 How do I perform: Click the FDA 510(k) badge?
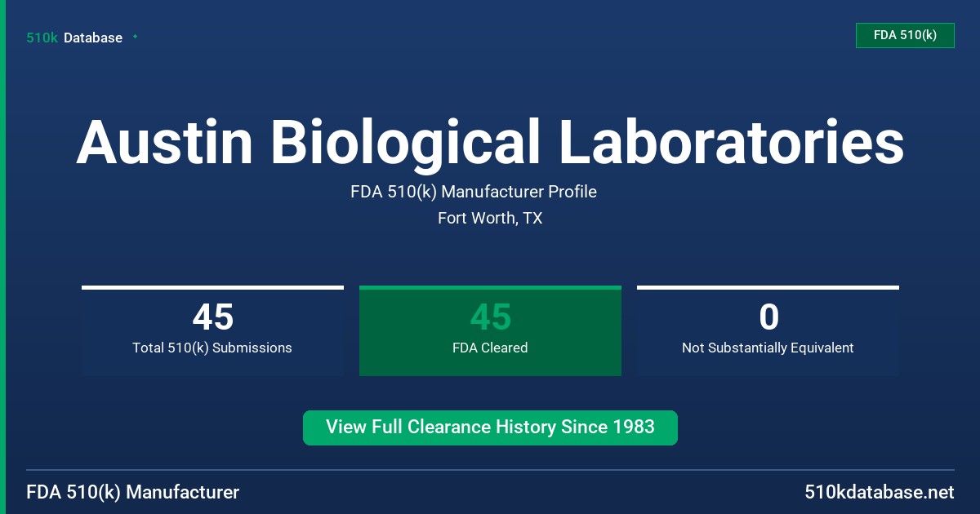905,35
